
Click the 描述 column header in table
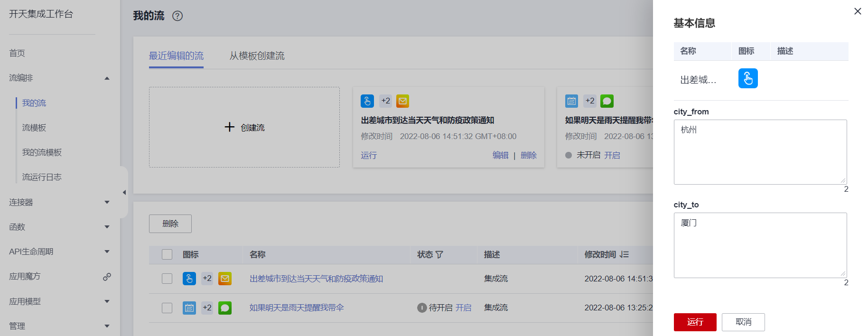coord(492,255)
